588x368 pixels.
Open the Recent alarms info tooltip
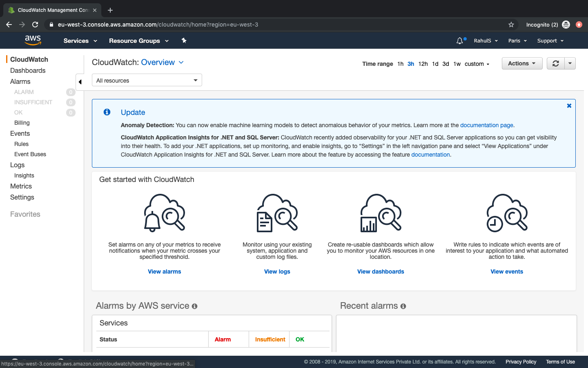click(x=403, y=306)
